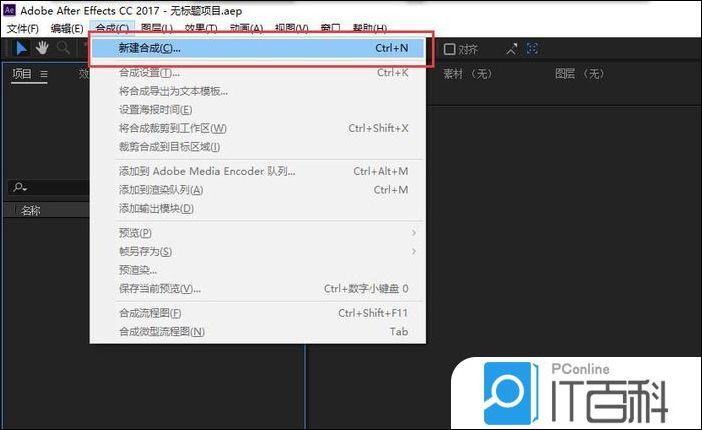Open the 文件(F) menu
Screen dimensions: 702x430
pyautogui.click(x=22, y=29)
